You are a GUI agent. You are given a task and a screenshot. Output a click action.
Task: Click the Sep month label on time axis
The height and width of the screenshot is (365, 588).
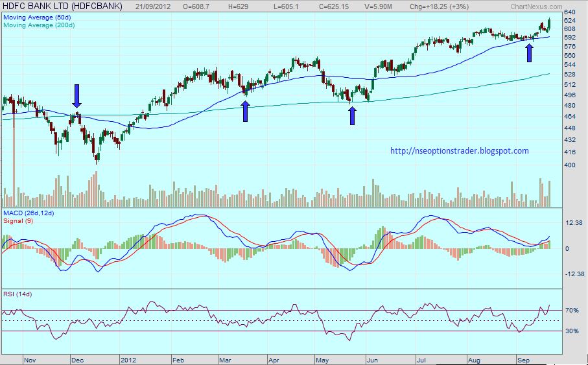click(x=523, y=360)
